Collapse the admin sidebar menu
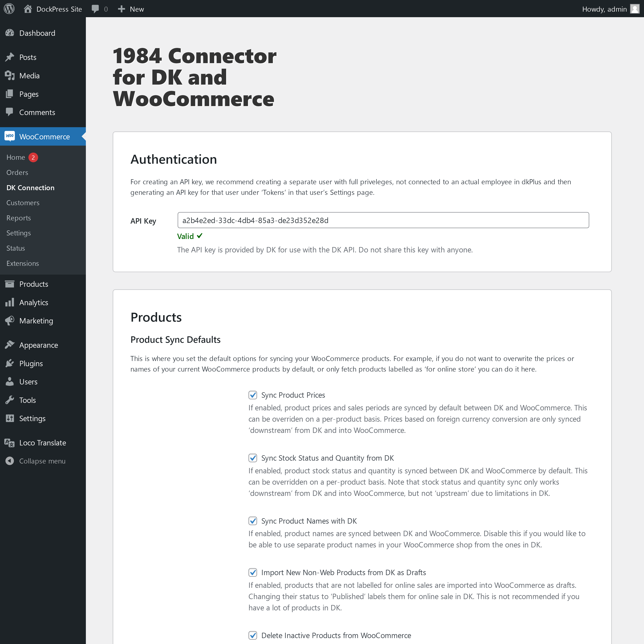Image resolution: width=644 pixels, height=644 pixels. [x=42, y=461]
